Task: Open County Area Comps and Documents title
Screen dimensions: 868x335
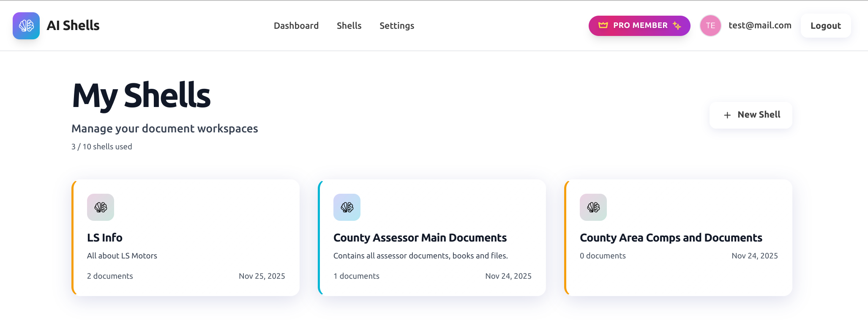Action: coord(671,238)
